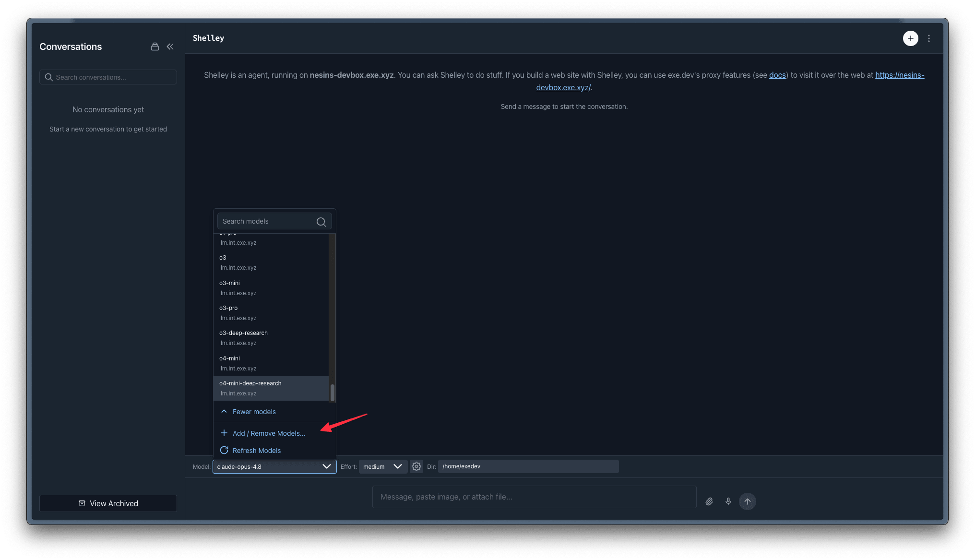Click the Shelley title text

pos(208,38)
